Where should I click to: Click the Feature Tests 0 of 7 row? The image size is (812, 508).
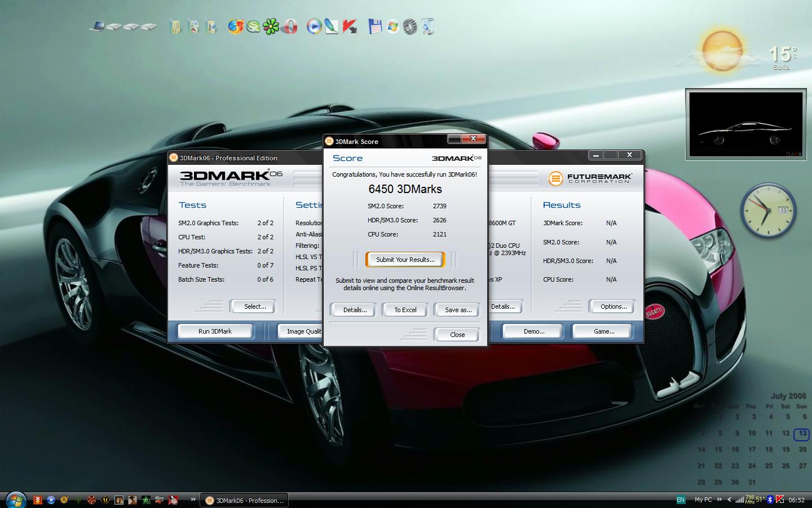point(226,265)
